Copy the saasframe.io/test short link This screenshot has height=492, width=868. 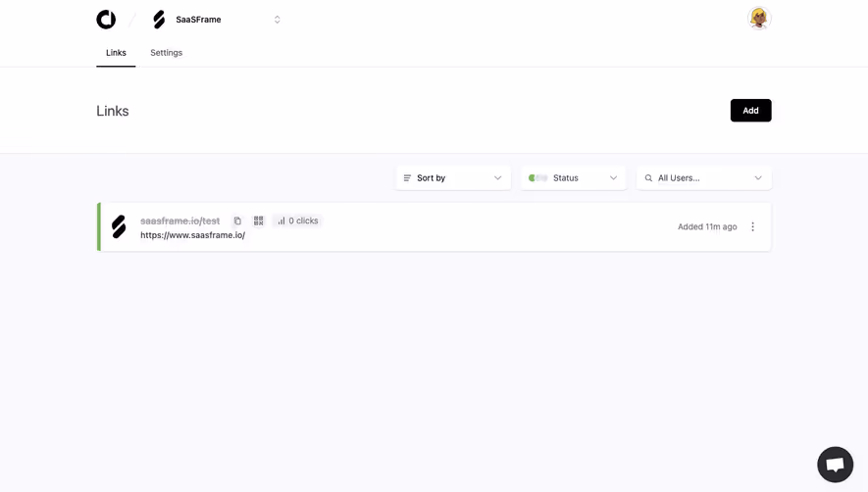point(237,221)
